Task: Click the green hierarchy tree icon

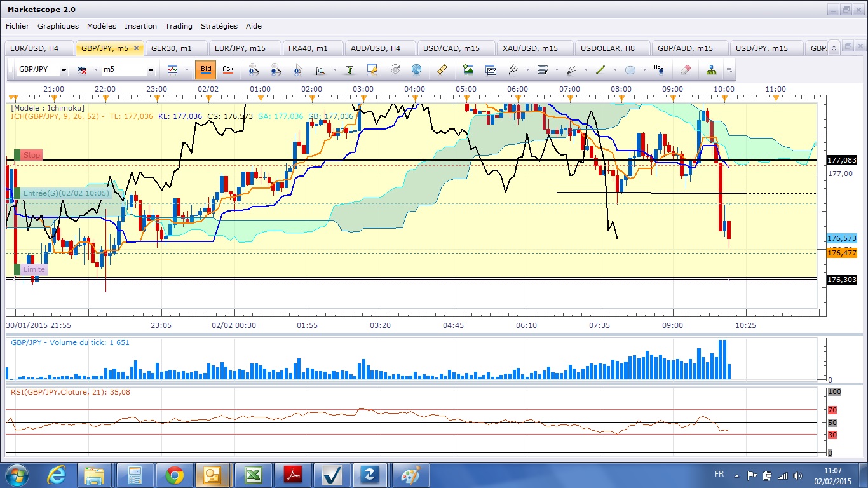Action: (711, 69)
